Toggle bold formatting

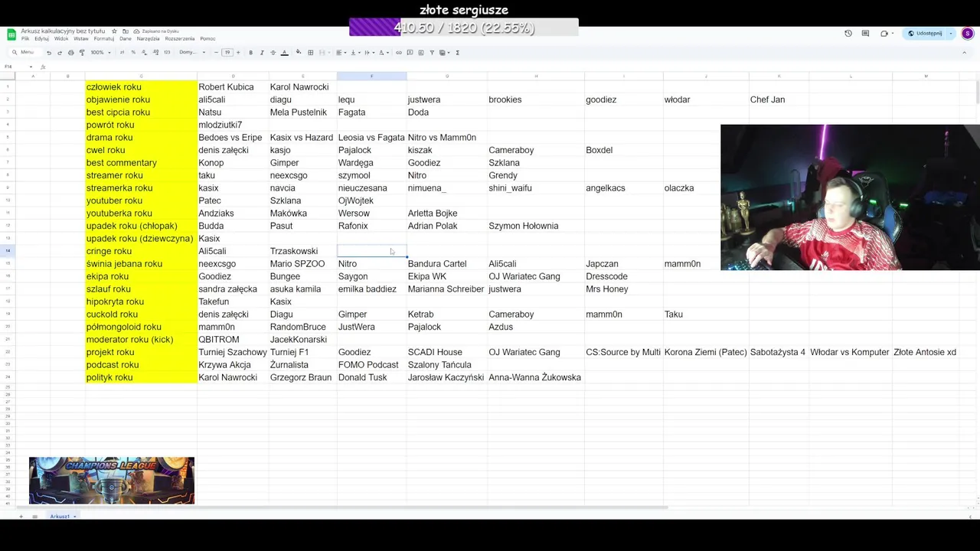(250, 52)
